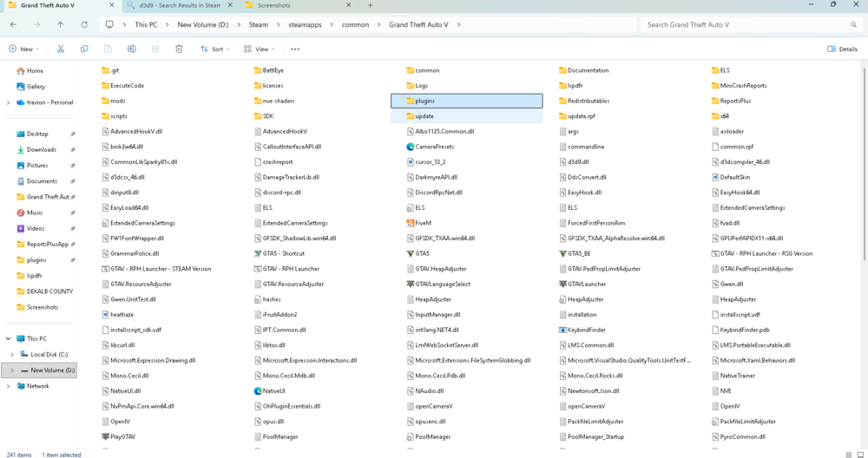Viewport: 868px width, 458px height.
Task: Click the search magnifier icon
Action: 853,24
